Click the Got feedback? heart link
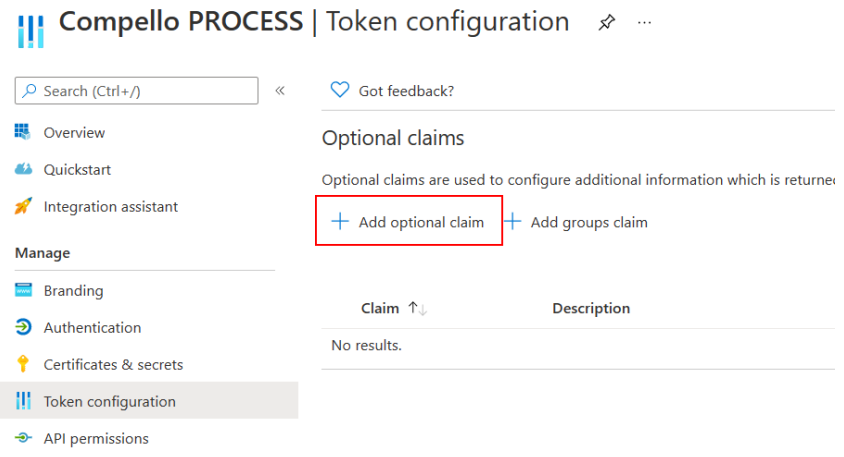The height and width of the screenshot is (457, 844). point(392,90)
